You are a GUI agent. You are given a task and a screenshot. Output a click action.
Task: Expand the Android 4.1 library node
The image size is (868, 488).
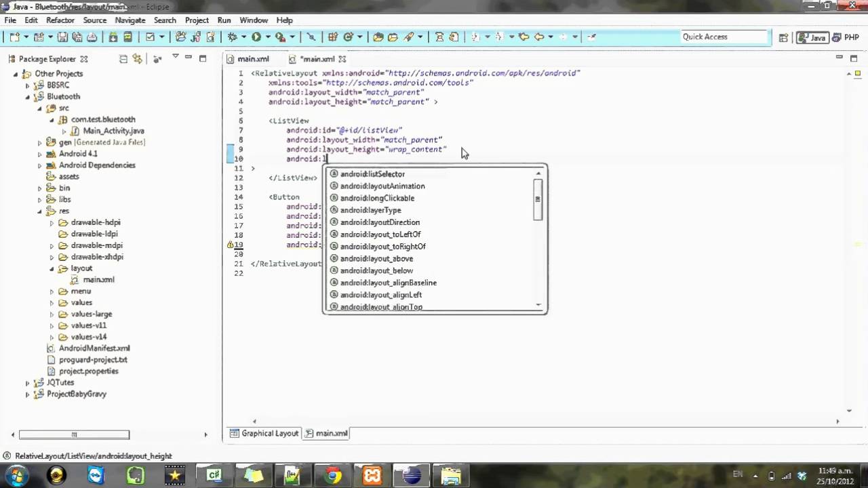tap(39, 154)
